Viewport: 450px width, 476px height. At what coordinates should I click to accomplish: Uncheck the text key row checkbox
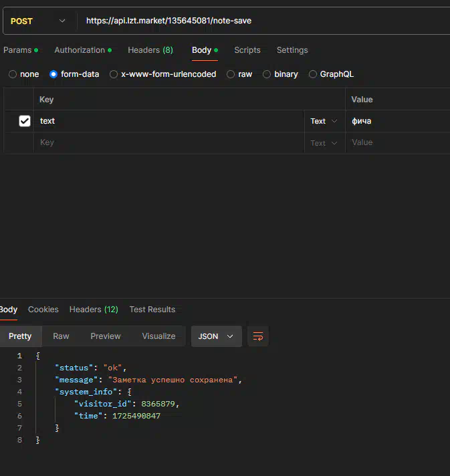tap(25, 121)
